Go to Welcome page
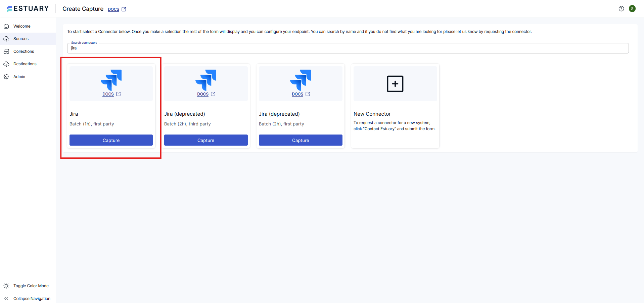644x303 pixels. [28, 26]
